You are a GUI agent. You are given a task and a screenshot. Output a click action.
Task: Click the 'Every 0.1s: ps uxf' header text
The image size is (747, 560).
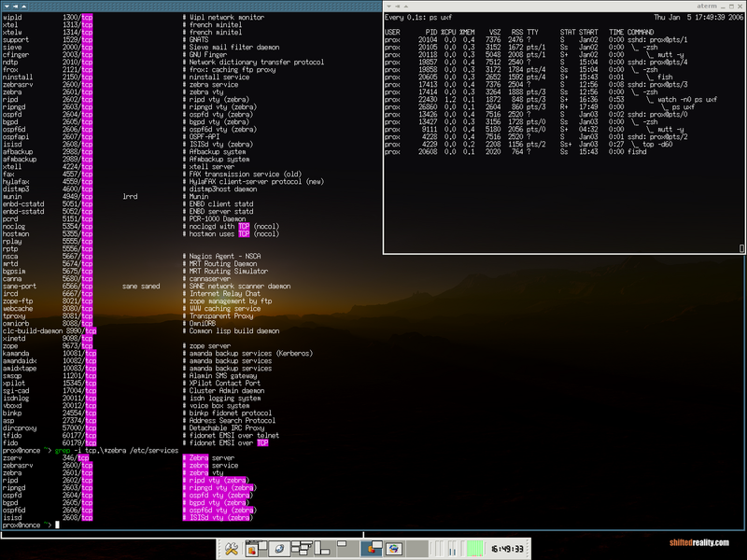[x=418, y=17]
